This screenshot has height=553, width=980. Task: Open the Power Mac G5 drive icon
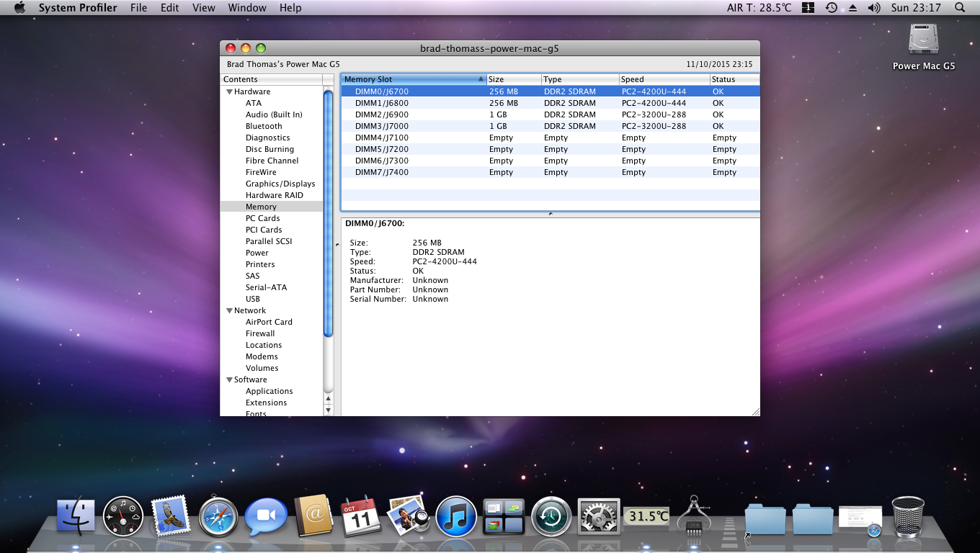[923, 40]
